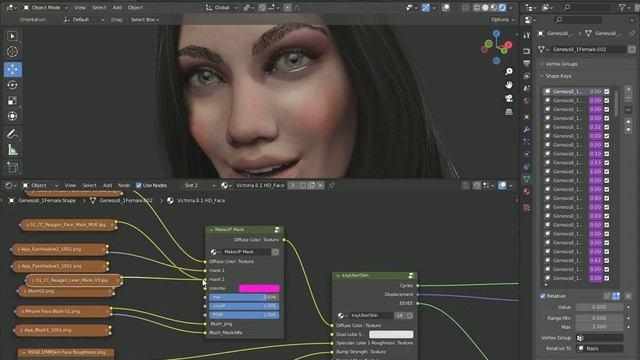The height and width of the screenshot is (360, 640).
Task: Click the white Dual Lobe swatch on IrayUberSkin
Action: click(391, 334)
